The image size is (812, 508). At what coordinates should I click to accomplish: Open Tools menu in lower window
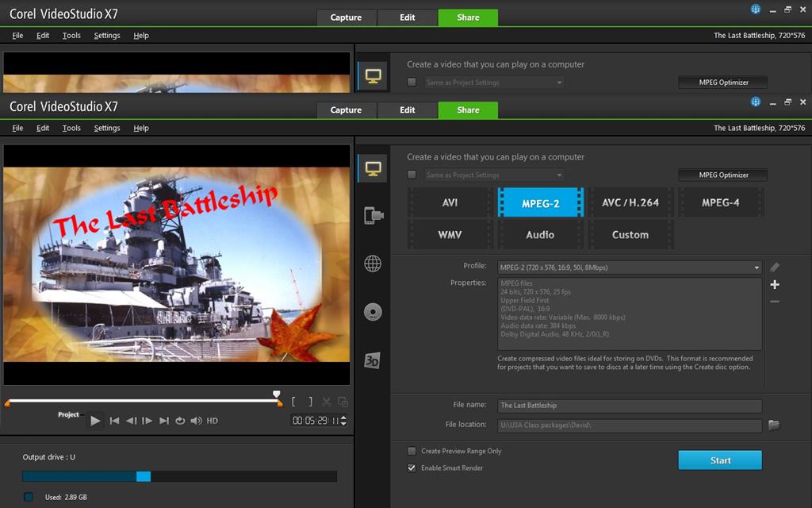pyautogui.click(x=71, y=128)
